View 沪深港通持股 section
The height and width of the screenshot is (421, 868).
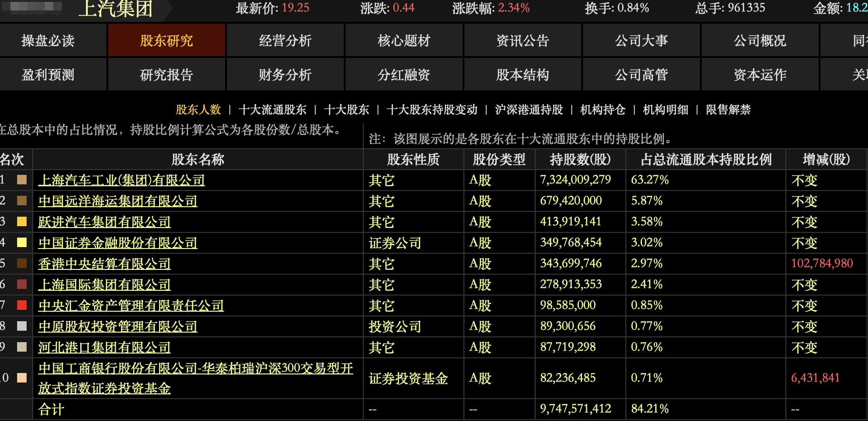pos(529,110)
